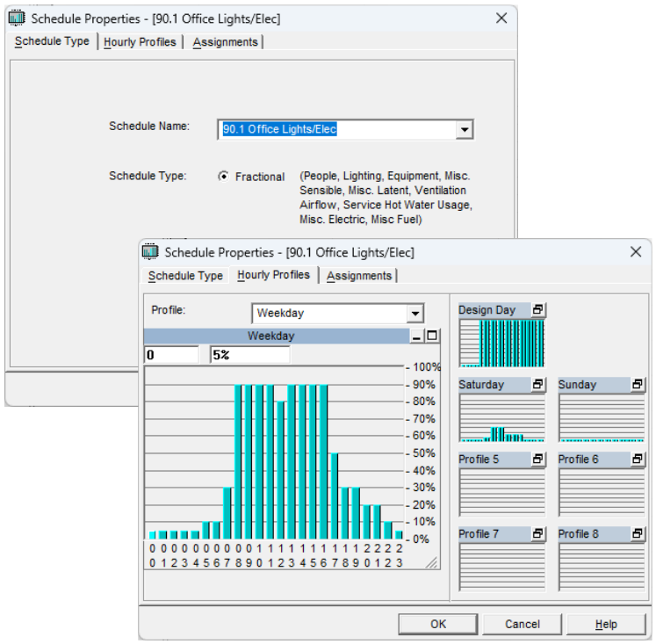
Task: Maximize the Weekday profile chart
Action: (x=431, y=336)
